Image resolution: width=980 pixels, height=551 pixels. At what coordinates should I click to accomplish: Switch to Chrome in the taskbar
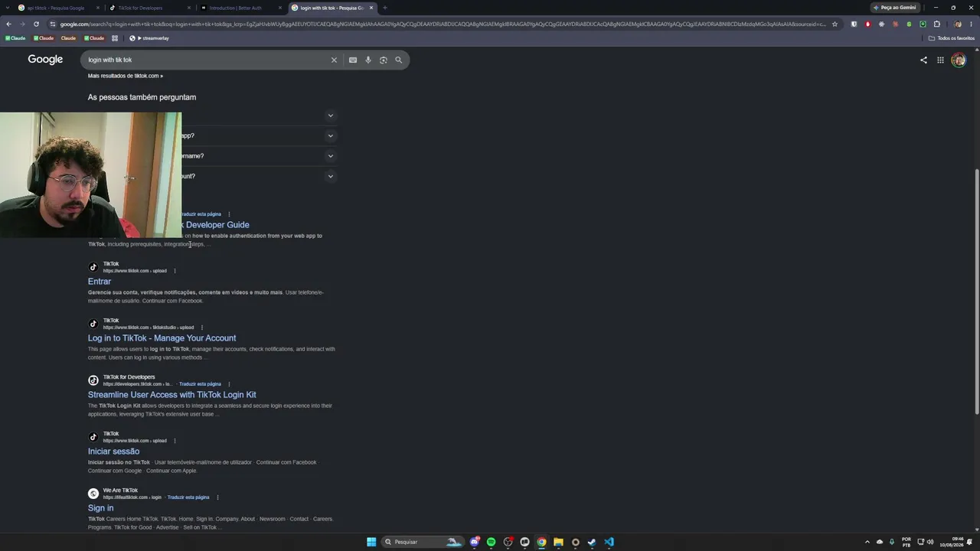coord(541,542)
